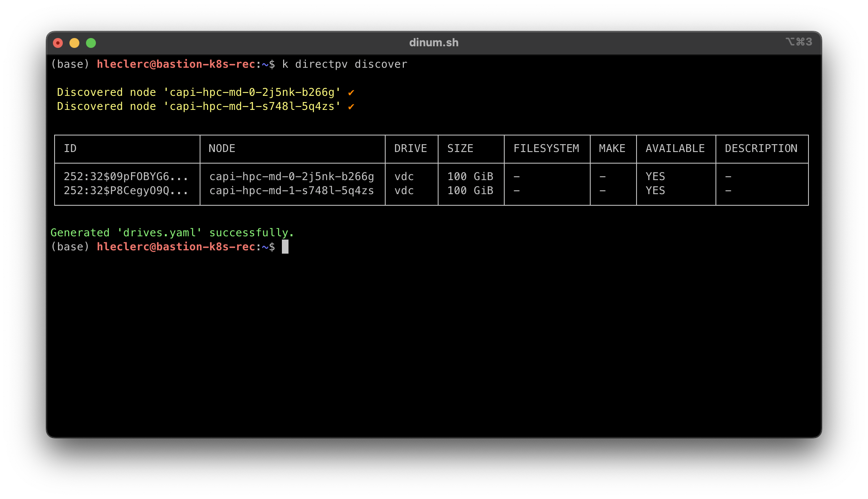
Task: Click the NODE column header
Action: [x=222, y=149]
